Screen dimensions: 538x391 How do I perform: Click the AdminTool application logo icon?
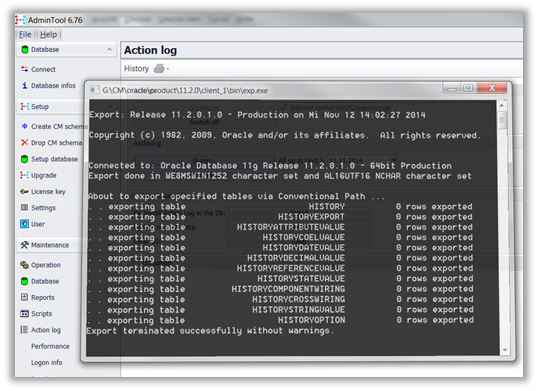20,20
